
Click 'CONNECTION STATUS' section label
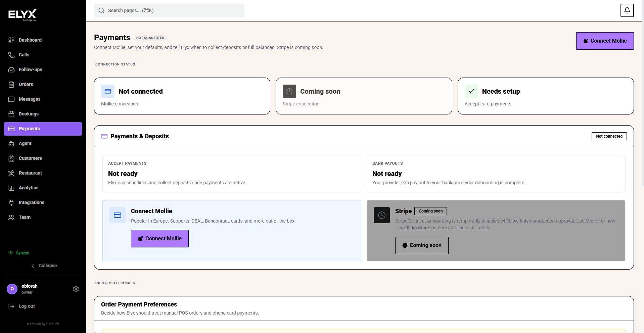tap(115, 64)
